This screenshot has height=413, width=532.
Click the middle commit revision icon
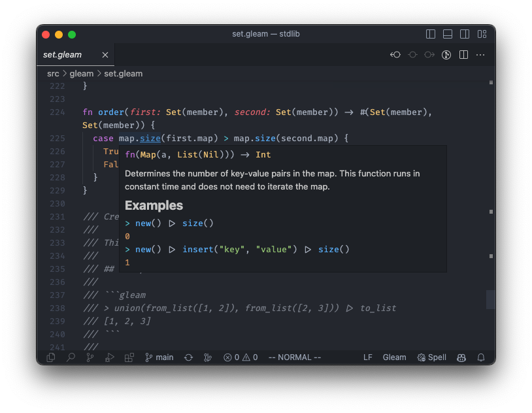[x=412, y=55]
